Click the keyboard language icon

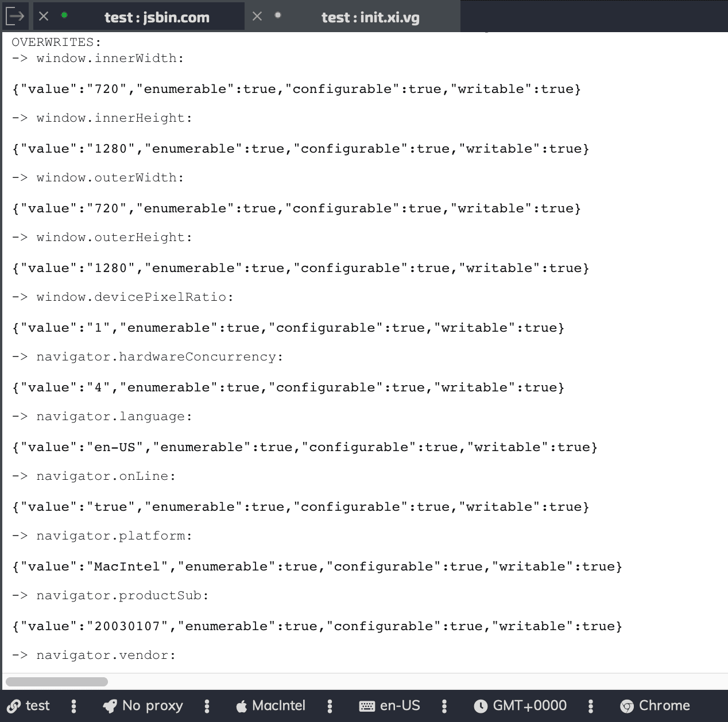(367, 706)
